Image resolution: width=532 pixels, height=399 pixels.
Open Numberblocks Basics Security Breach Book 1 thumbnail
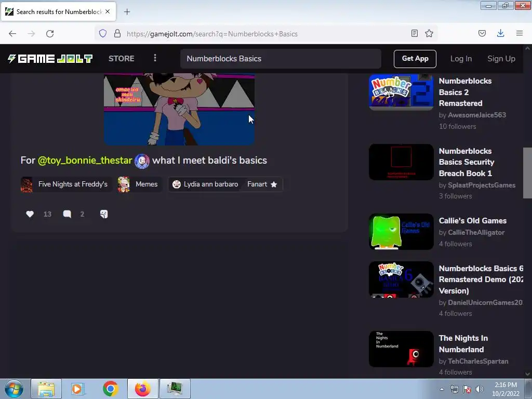click(401, 162)
